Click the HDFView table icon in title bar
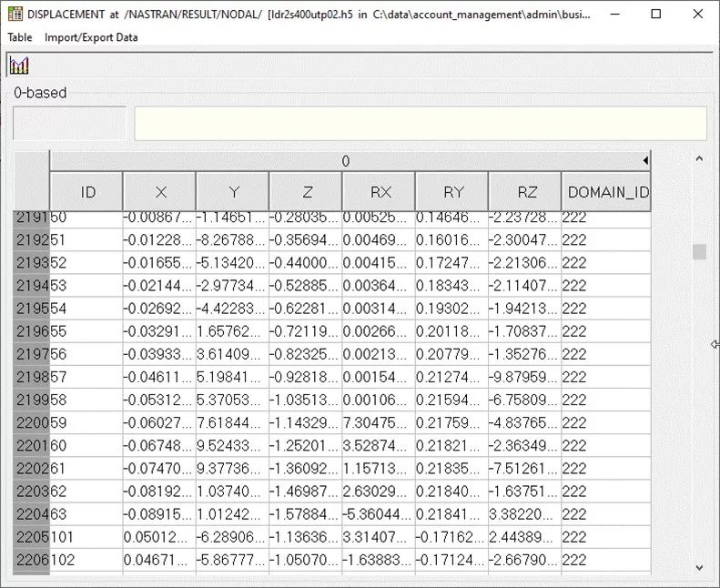The height and width of the screenshot is (588, 720). [x=15, y=15]
